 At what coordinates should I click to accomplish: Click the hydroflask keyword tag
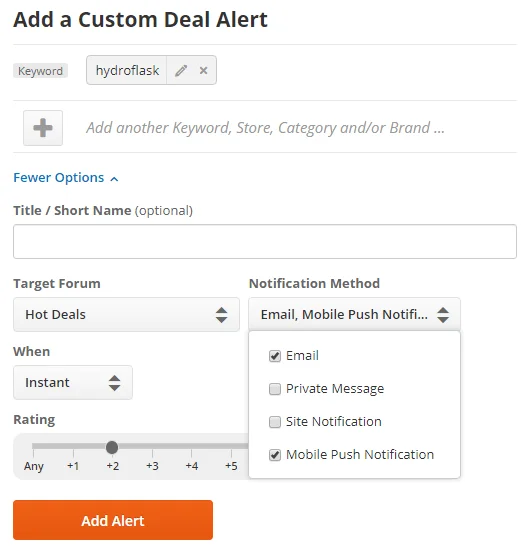[127, 70]
